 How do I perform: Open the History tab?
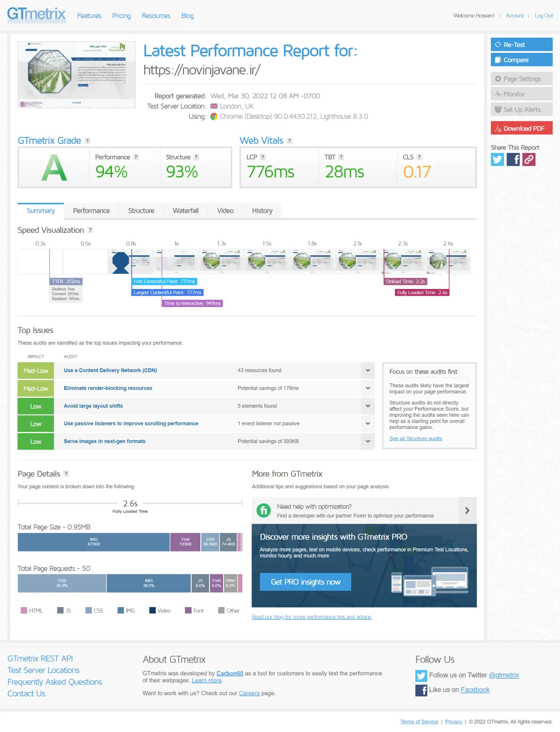(x=262, y=211)
